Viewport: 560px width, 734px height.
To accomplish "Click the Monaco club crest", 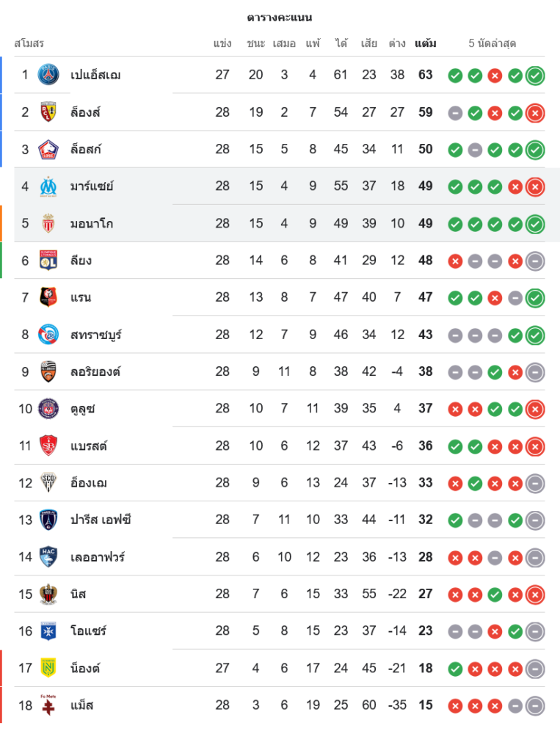I will coord(48,223).
